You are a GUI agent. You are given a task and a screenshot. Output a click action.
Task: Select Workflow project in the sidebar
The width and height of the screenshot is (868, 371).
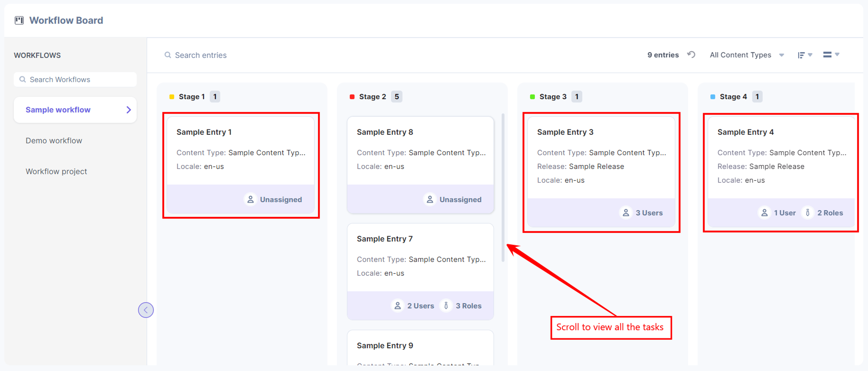56,172
